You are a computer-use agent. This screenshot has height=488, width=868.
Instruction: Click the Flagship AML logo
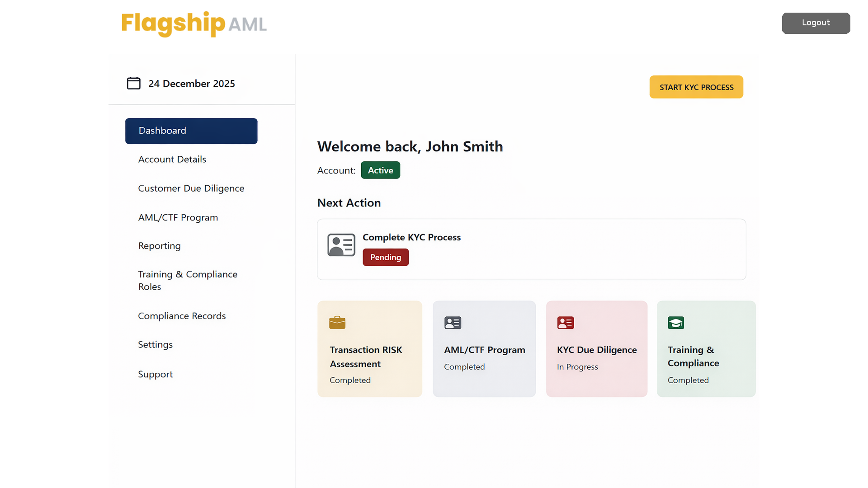(x=194, y=23)
